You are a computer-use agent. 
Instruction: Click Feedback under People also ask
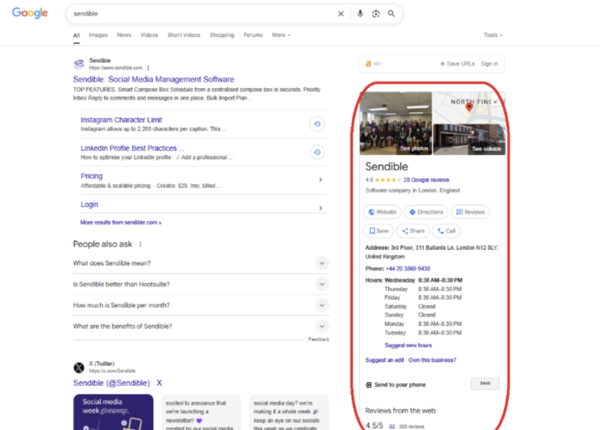318,339
